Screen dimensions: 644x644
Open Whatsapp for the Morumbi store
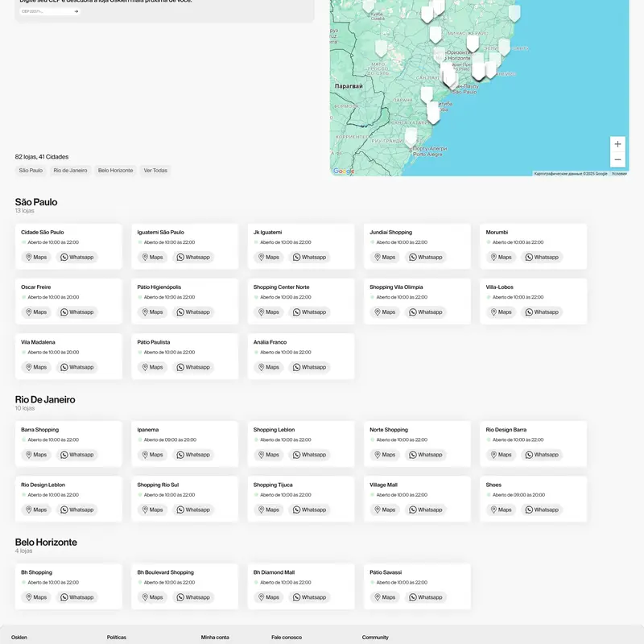pos(541,258)
